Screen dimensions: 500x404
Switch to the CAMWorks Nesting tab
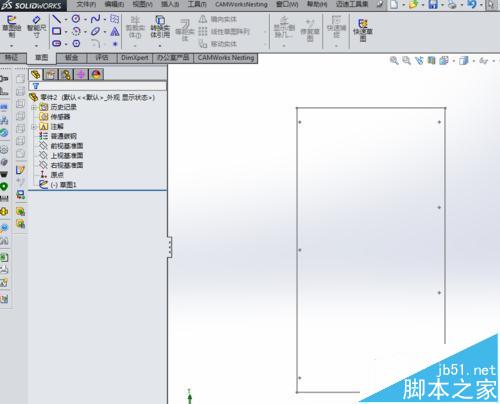coord(226,58)
